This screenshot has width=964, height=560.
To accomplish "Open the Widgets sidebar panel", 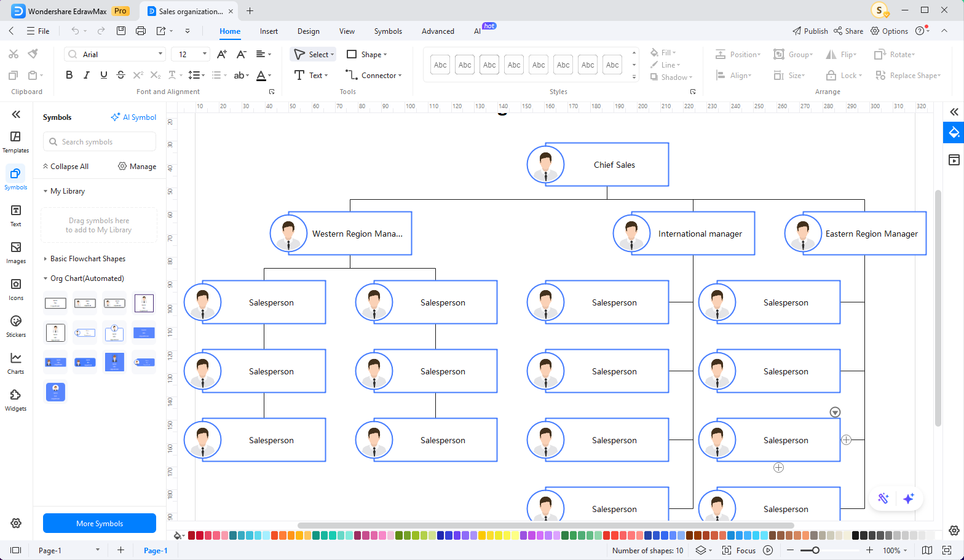I will tap(16, 400).
